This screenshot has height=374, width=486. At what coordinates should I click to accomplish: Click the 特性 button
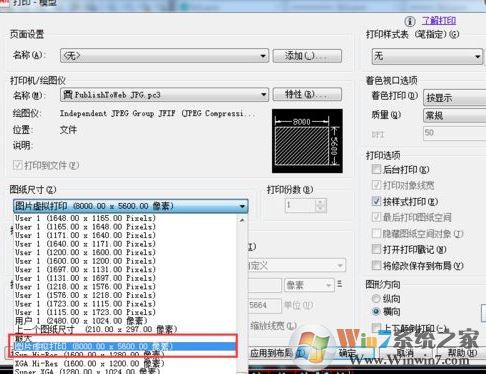tap(307, 95)
